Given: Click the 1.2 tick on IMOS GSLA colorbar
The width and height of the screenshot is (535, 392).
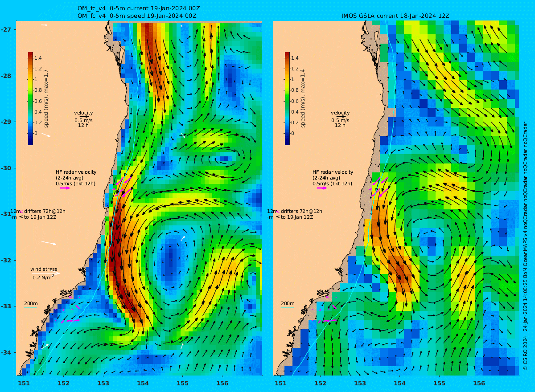Looking at the screenshot, I should click(295, 69).
